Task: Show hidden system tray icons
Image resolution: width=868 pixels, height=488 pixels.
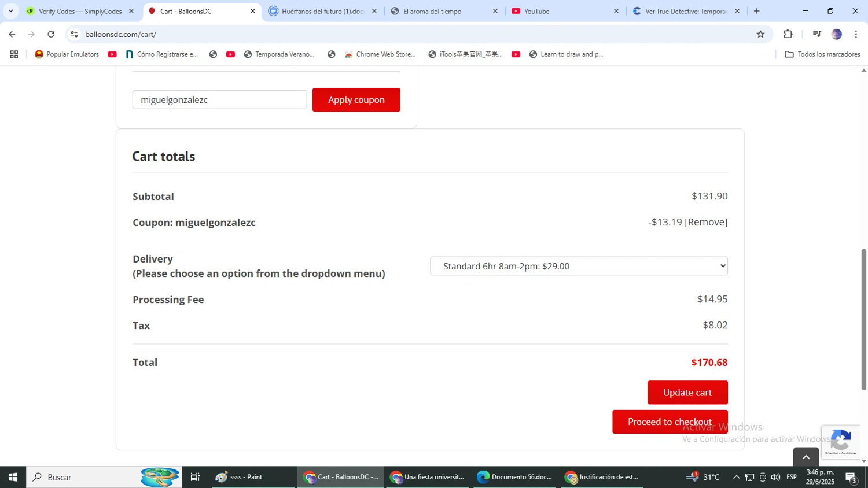Action: (x=736, y=477)
